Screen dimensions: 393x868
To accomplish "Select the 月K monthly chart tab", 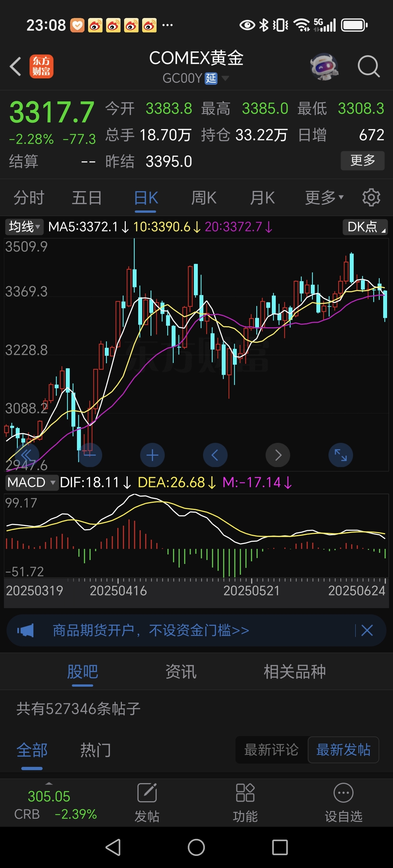I will tap(262, 197).
